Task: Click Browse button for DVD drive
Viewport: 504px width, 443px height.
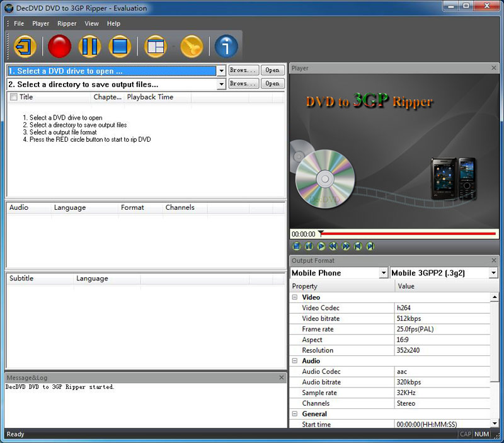Action: coord(244,70)
